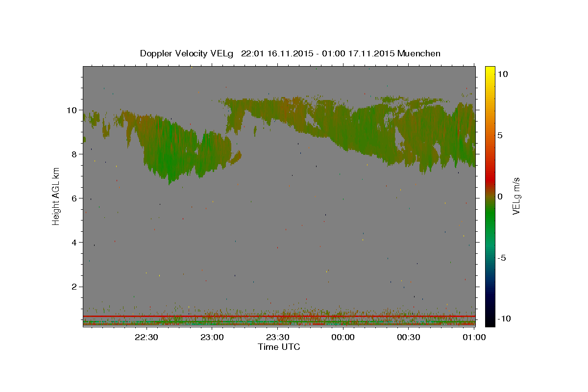Click the colorbar label '0'
588x392 pixels.
click(500, 196)
